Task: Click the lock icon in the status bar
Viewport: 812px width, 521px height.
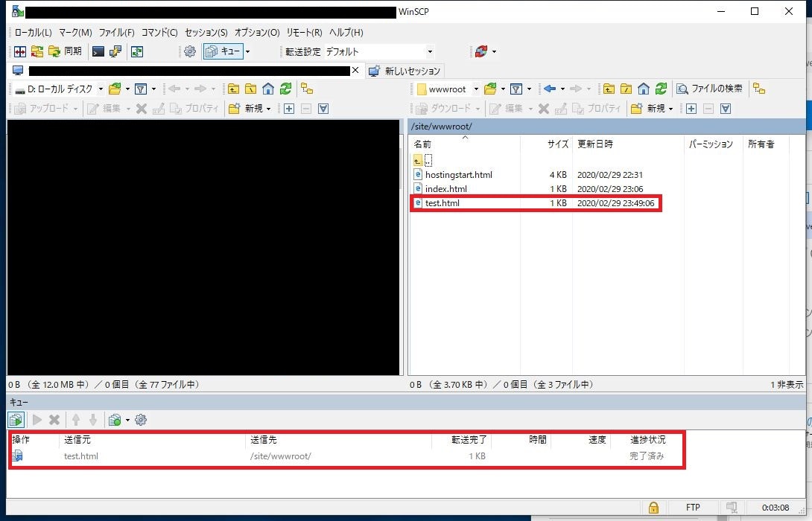Action: pyautogui.click(x=653, y=508)
